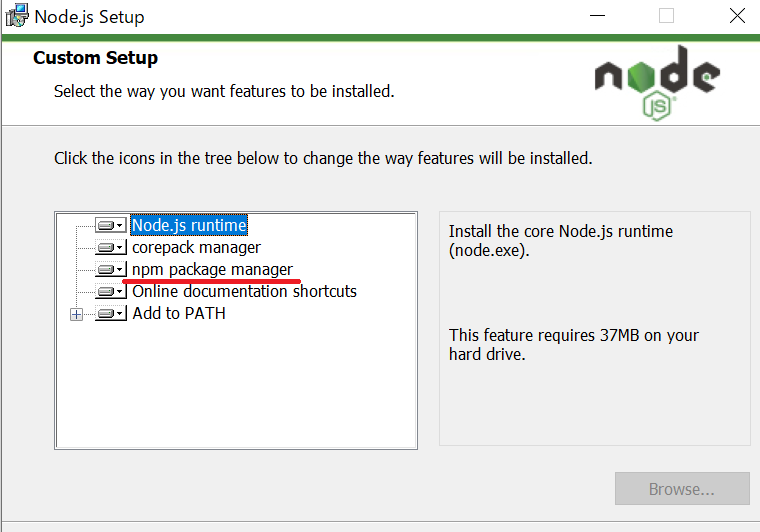Screen dimensions: 760x532
Task: Close the Node.js Setup window
Action: (737, 16)
